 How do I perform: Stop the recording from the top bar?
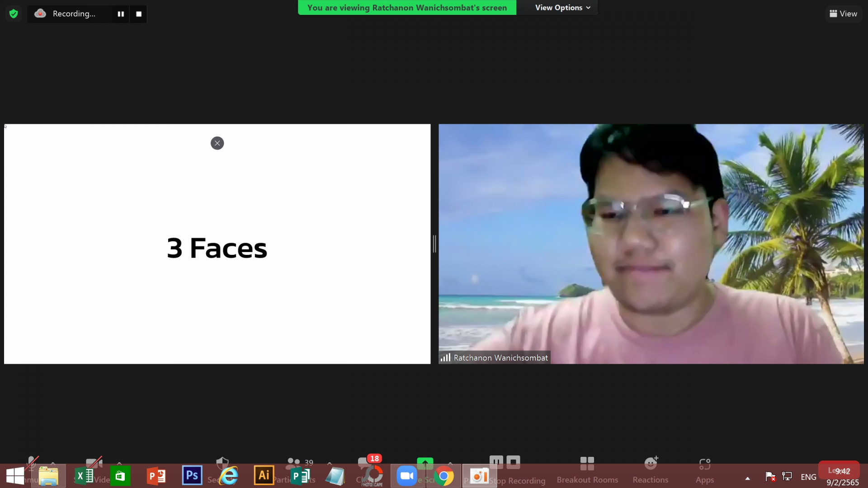pos(139,14)
